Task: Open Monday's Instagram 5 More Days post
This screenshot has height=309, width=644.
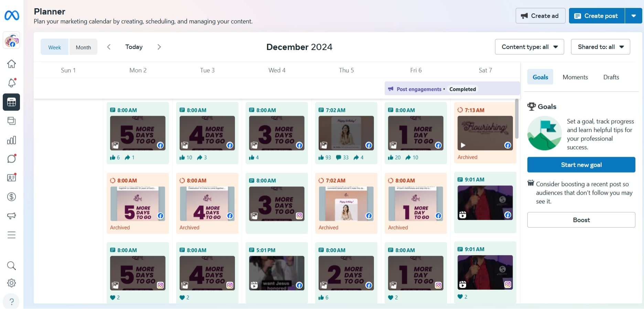Action: [x=138, y=273]
